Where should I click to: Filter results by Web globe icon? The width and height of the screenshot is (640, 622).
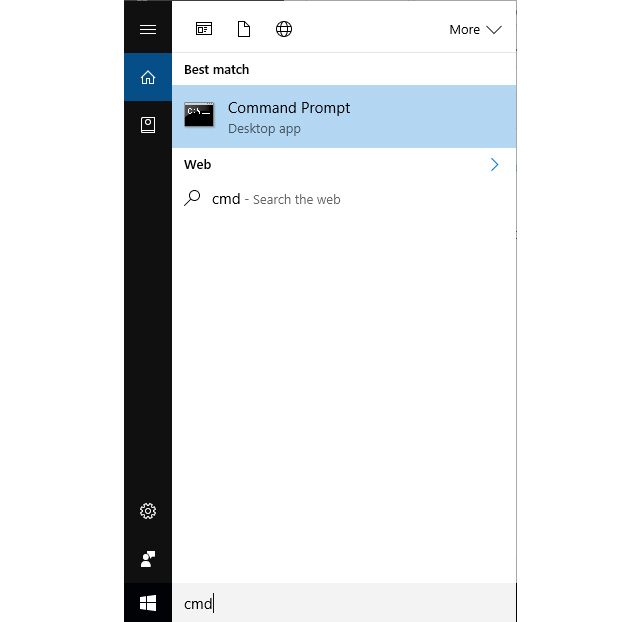tap(284, 29)
